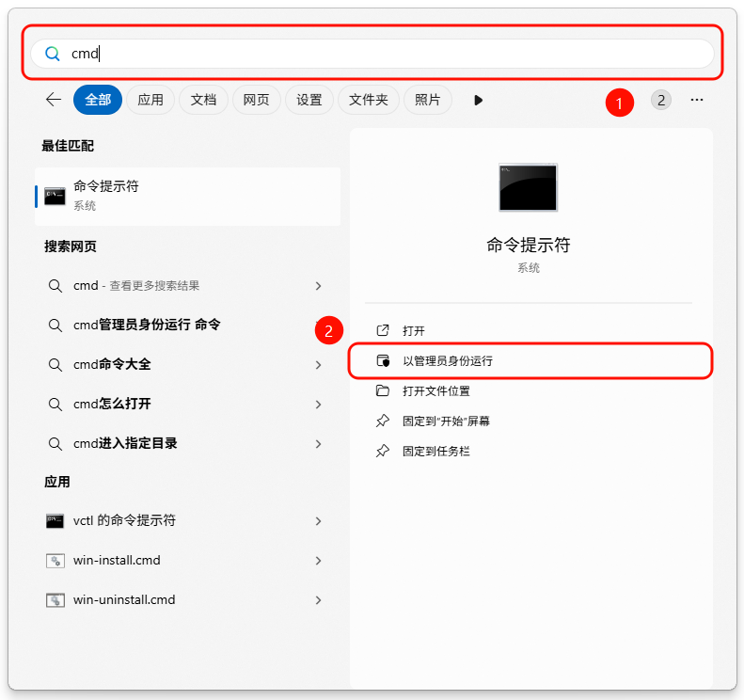Switch to the 文档 filter tab

click(x=203, y=100)
